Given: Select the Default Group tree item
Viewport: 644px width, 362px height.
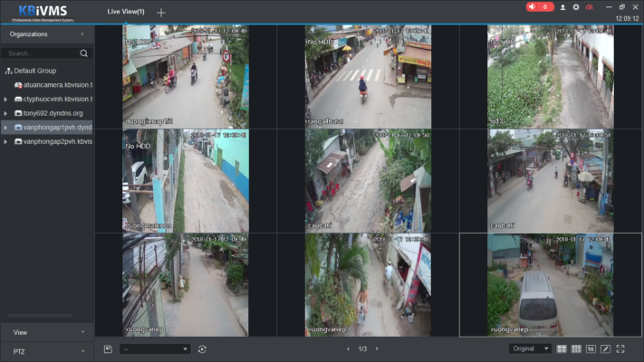Looking at the screenshot, I should tap(35, 71).
